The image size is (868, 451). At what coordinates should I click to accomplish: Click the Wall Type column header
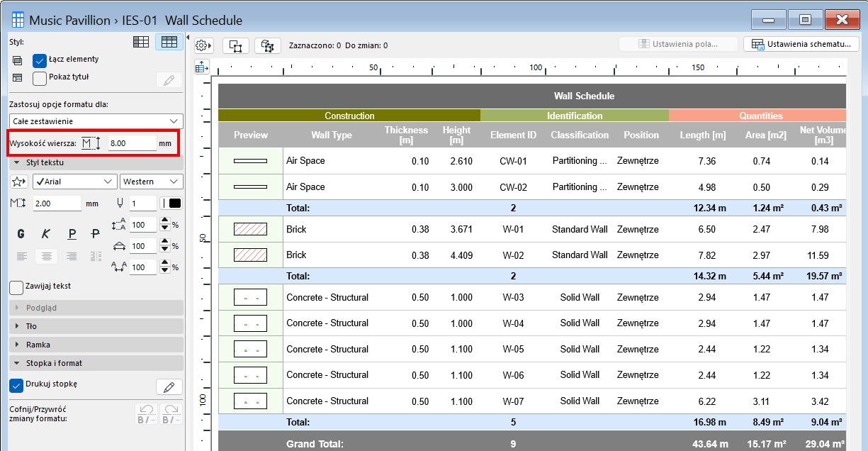click(332, 135)
